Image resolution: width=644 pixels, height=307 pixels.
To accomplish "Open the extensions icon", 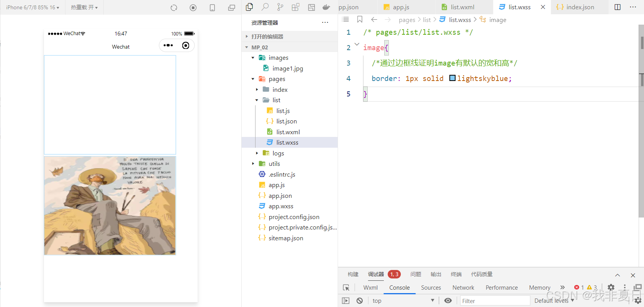I will [296, 7].
